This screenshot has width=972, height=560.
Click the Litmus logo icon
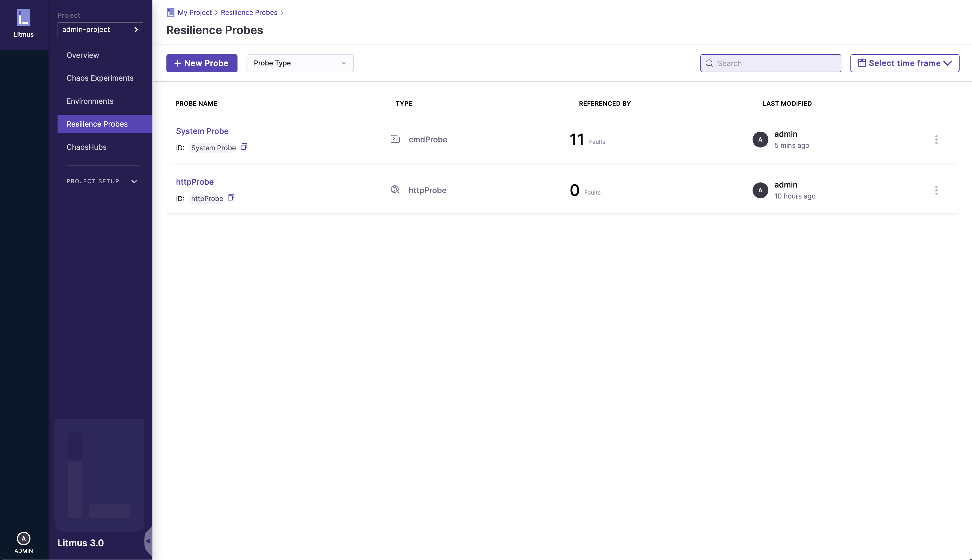click(x=23, y=18)
